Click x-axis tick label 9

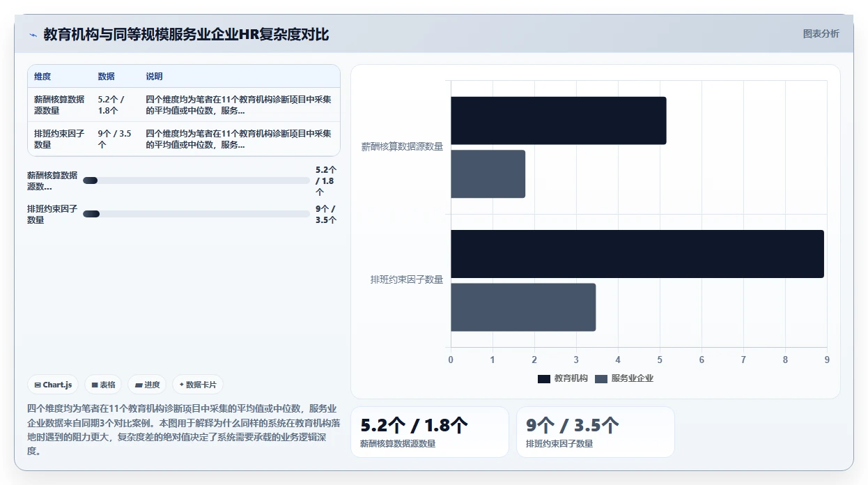827,360
